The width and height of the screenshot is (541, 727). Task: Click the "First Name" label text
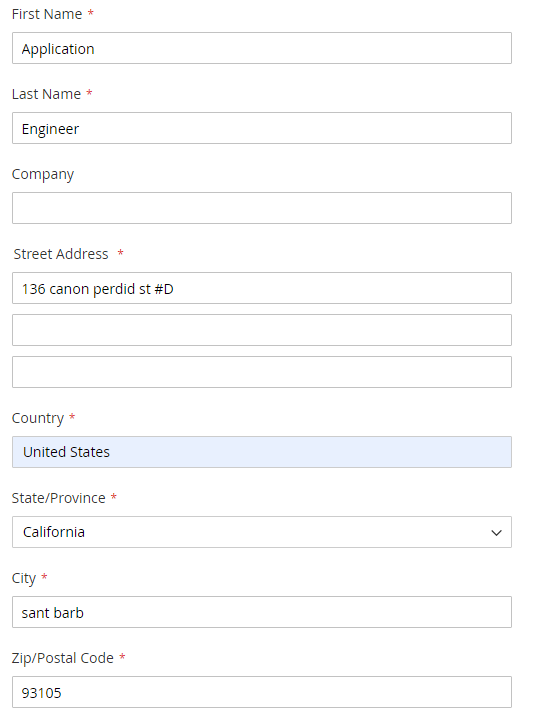click(47, 14)
